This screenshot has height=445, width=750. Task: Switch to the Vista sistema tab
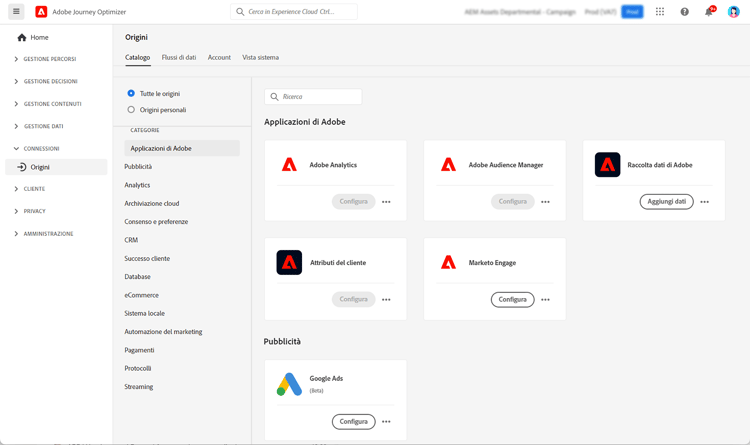point(260,57)
